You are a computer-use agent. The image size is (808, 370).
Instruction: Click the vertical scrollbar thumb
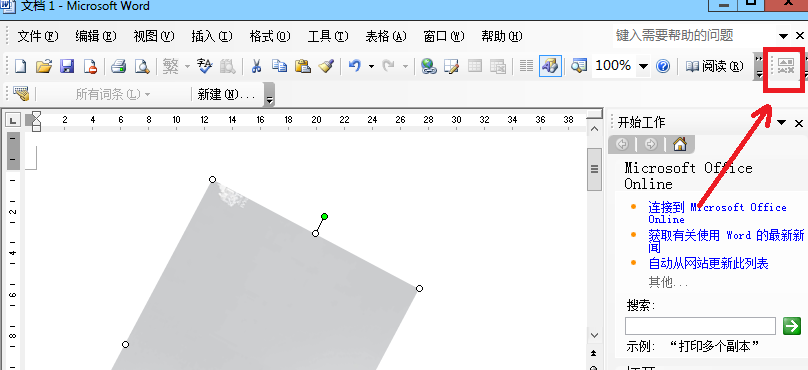point(594,169)
